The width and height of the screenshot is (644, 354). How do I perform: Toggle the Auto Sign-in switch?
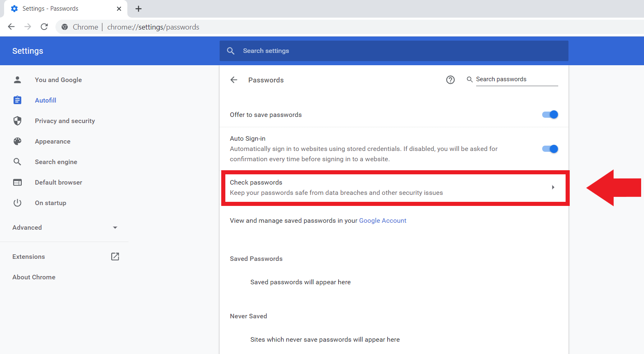[x=550, y=149]
